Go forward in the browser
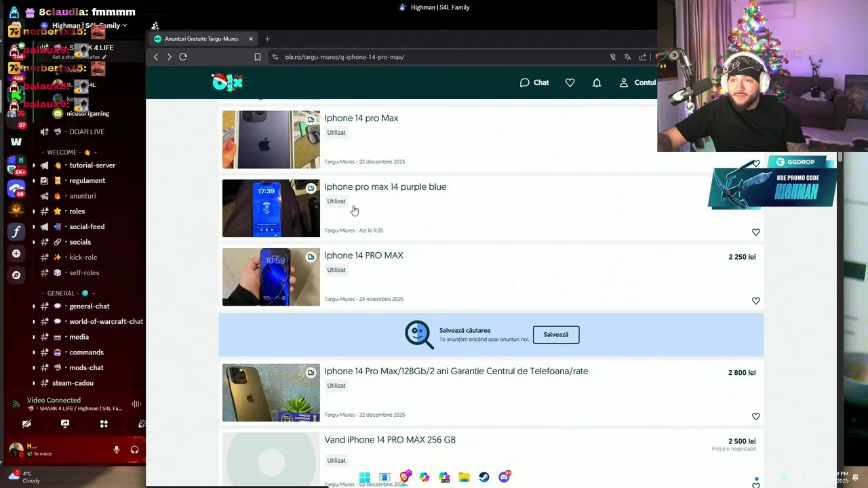Screen dimensions: 868x488 169,57
